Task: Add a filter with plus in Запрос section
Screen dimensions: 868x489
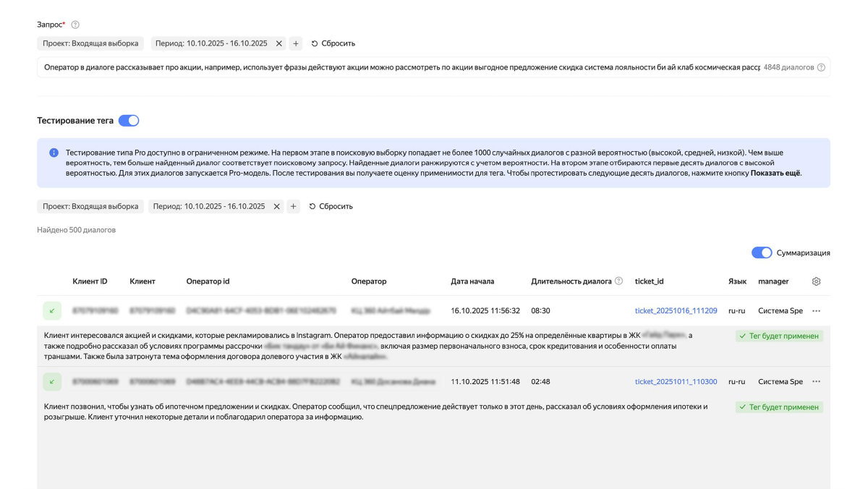Action: 296,43
